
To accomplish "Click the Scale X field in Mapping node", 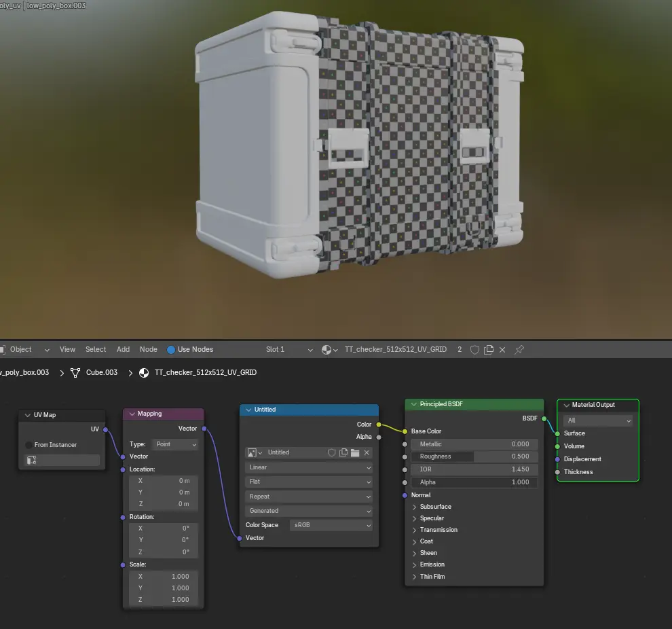I will (x=164, y=577).
